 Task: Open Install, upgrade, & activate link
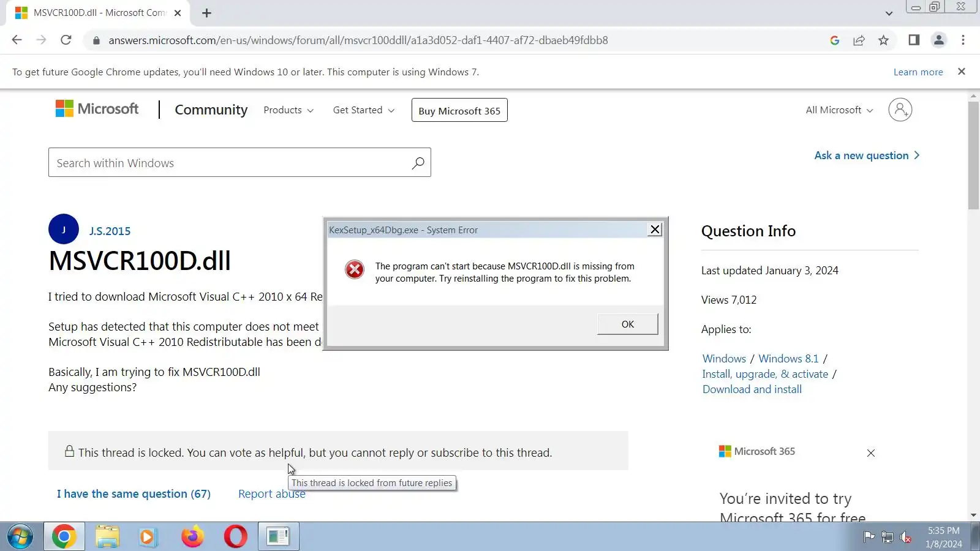pyautogui.click(x=765, y=374)
